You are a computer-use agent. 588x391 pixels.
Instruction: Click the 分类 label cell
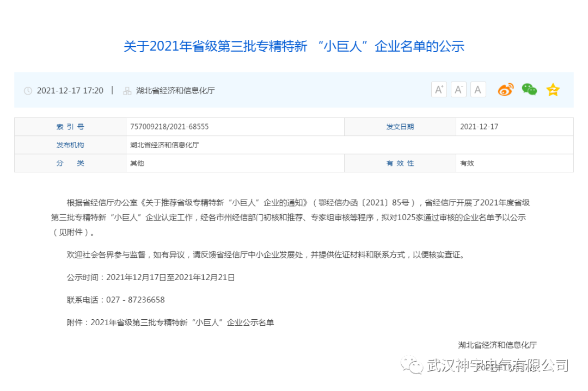[x=70, y=163]
